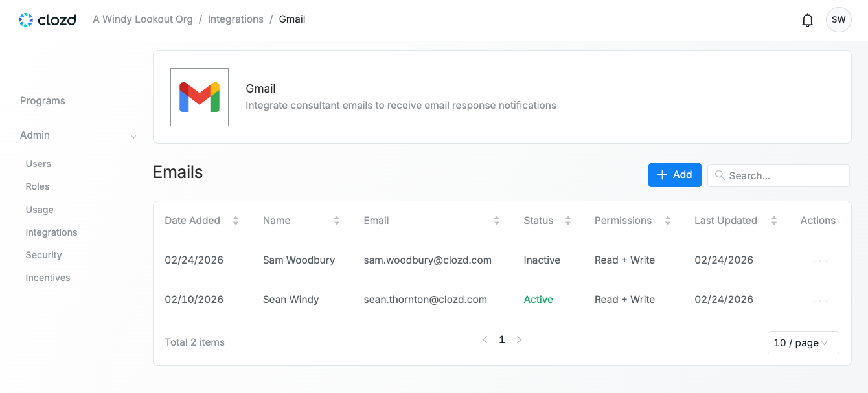Screen dimensions: 868x393
Task: Sort emails by Status column
Action: 567,221
